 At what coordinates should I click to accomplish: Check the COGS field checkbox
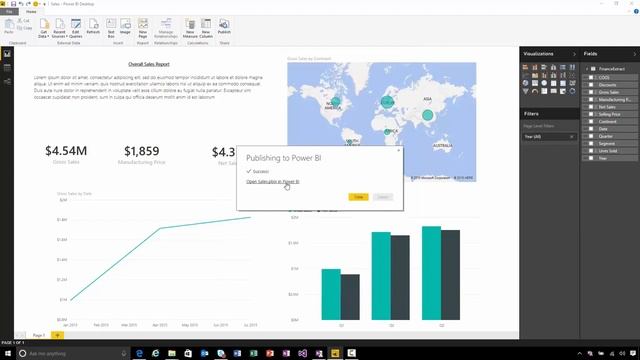[591, 78]
